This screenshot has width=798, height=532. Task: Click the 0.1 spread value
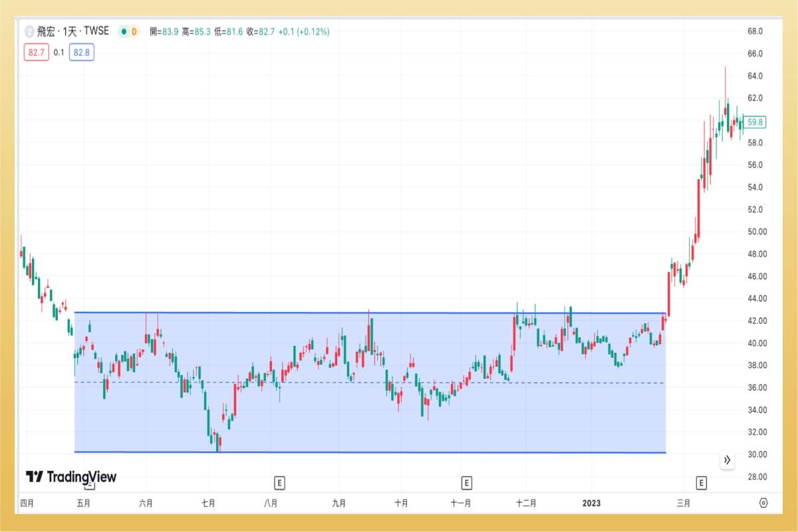(x=59, y=53)
